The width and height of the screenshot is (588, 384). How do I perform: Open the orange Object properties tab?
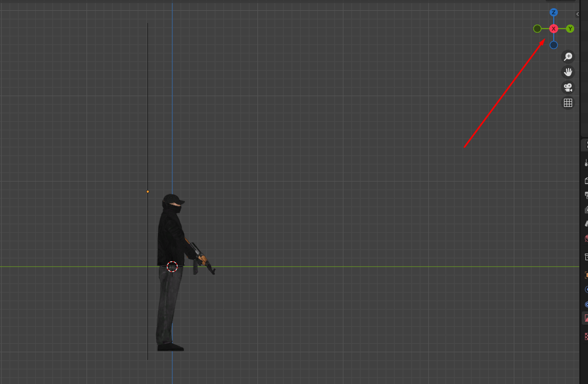tap(586, 275)
